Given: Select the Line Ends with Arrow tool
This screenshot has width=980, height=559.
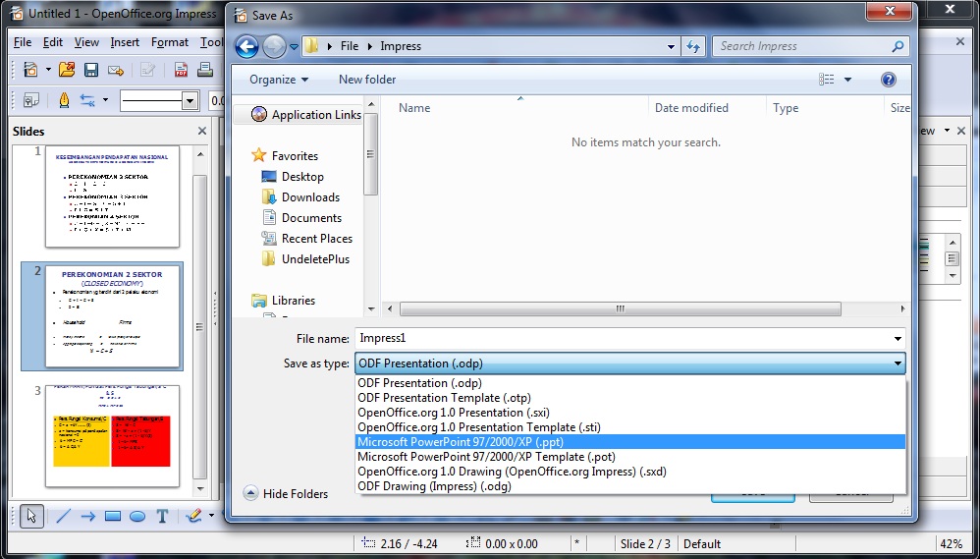Looking at the screenshot, I should (88, 517).
